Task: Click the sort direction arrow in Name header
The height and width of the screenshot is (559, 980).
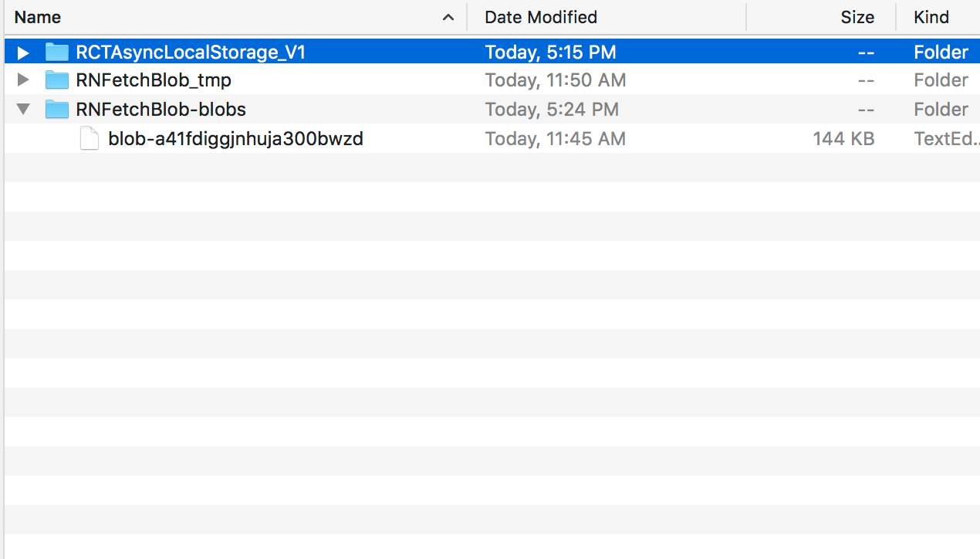Action: pyautogui.click(x=448, y=17)
